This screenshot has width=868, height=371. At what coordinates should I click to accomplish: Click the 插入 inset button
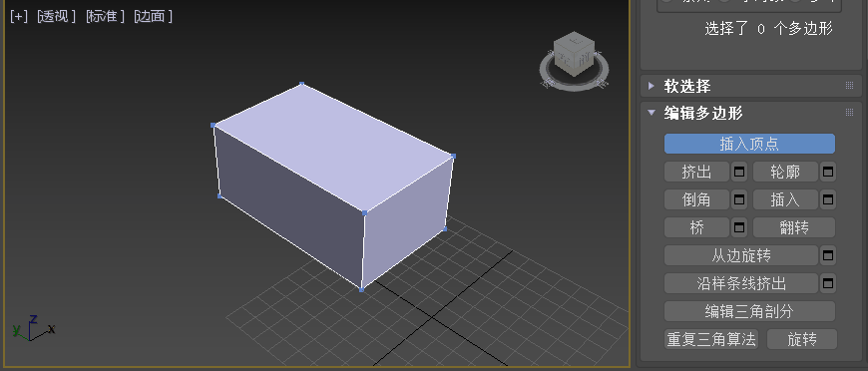point(785,199)
